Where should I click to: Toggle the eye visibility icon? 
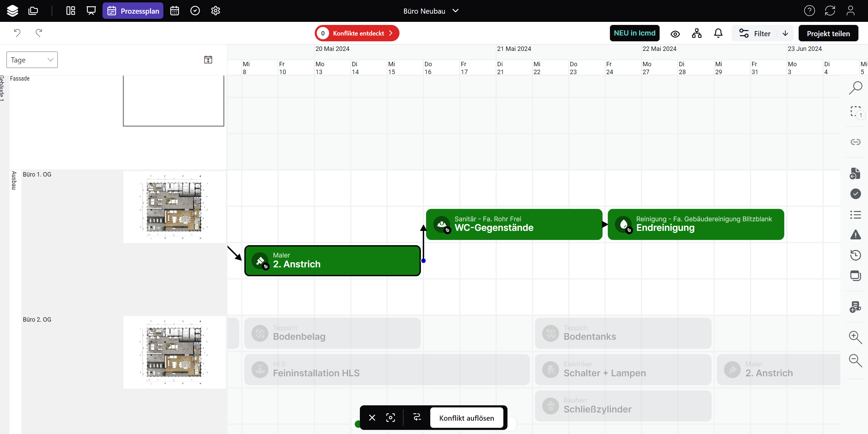(675, 34)
